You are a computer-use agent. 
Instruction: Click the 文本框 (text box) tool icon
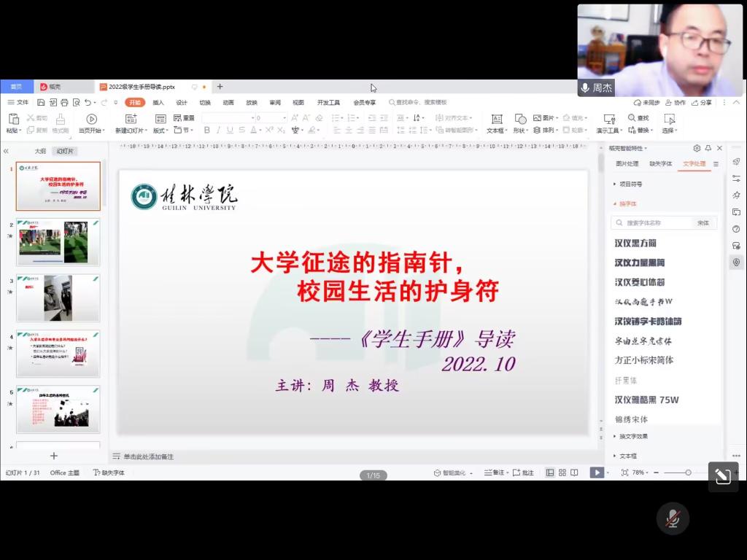tap(497, 119)
